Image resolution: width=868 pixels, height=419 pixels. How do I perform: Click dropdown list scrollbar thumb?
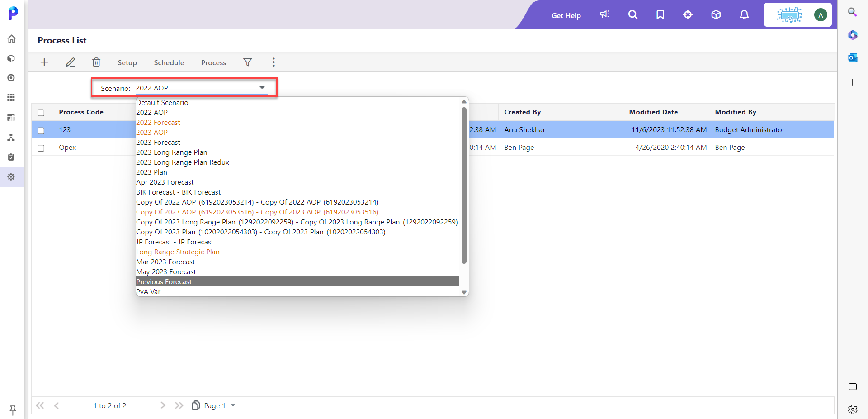pos(464,185)
